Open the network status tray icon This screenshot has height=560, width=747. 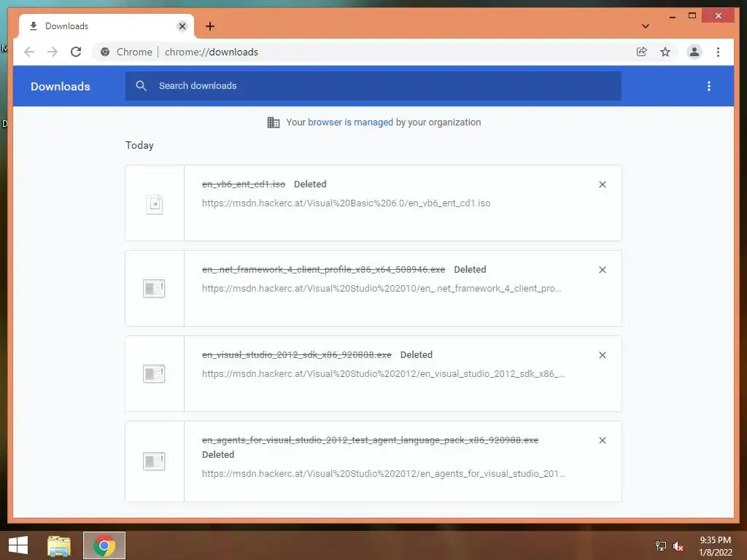pos(660,546)
